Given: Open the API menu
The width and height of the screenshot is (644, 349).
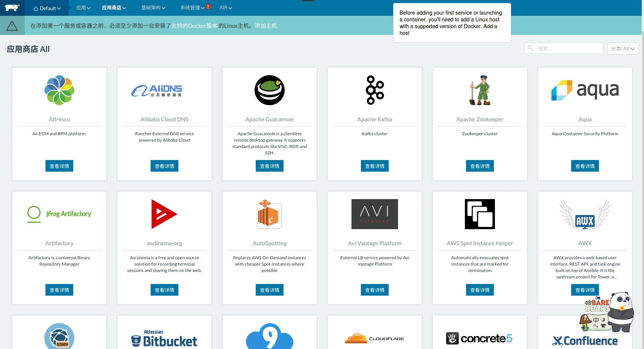Looking at the screenshot, I should tap(226, 8).
